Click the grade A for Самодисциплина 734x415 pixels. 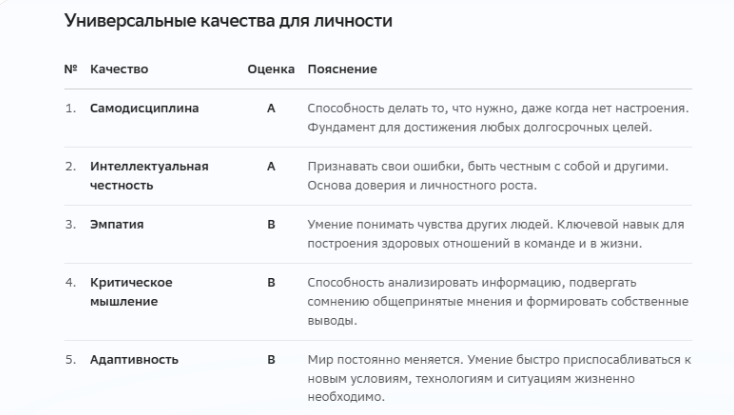click(x=271, y=108)
